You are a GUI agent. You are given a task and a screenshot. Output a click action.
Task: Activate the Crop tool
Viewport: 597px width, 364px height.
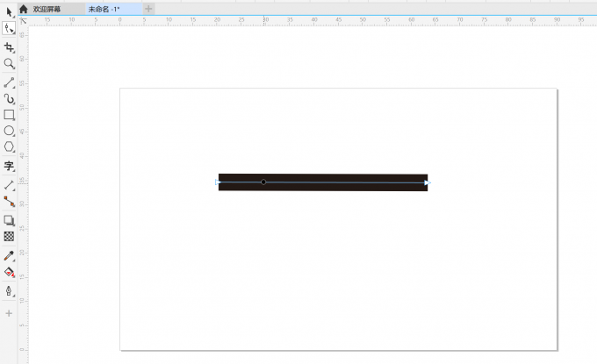click(9, 47)
